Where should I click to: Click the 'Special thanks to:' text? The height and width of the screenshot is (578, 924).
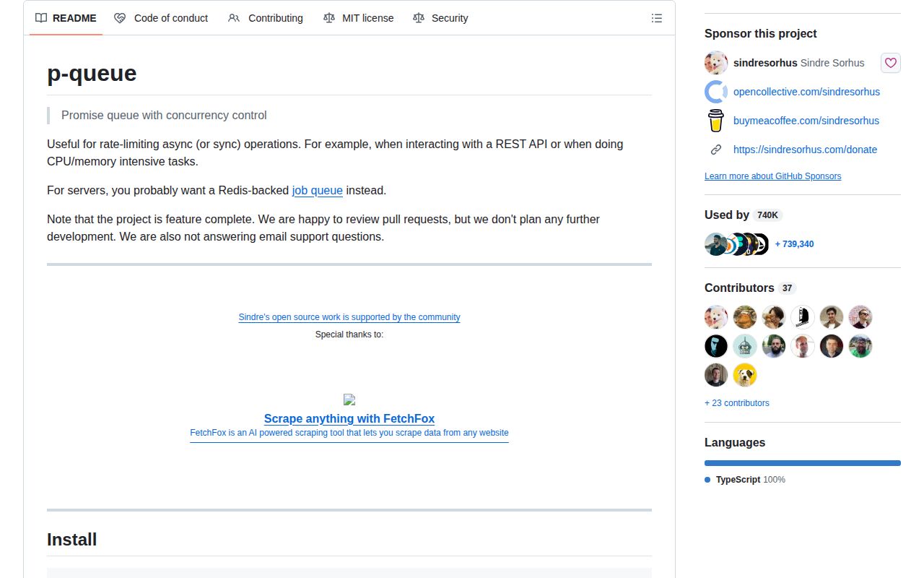(349, 335)
